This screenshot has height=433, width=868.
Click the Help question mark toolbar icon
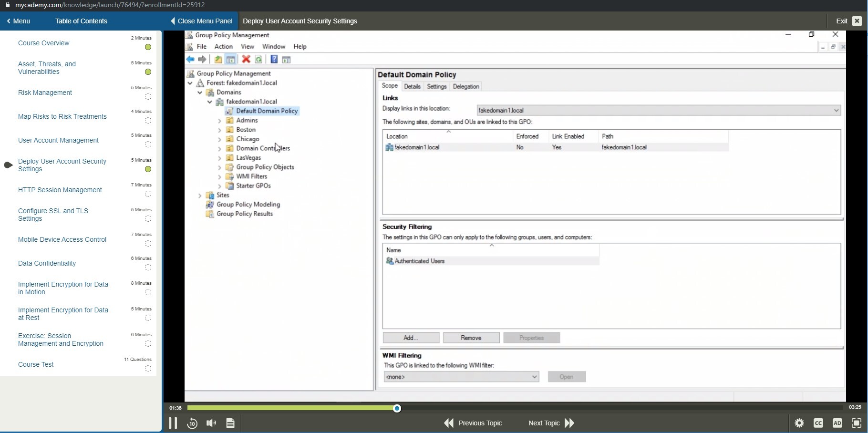click(x=274, y=59)
